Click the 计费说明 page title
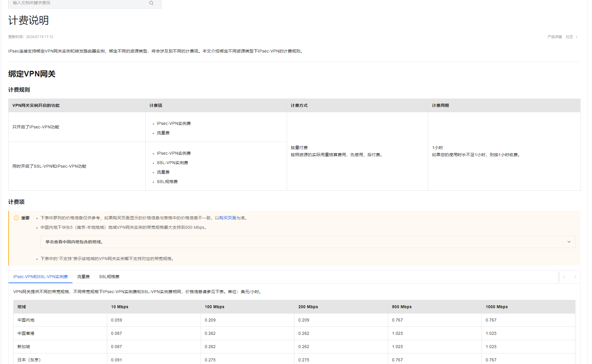Viewport: 592px width, 364px height. tap(28, 20)
